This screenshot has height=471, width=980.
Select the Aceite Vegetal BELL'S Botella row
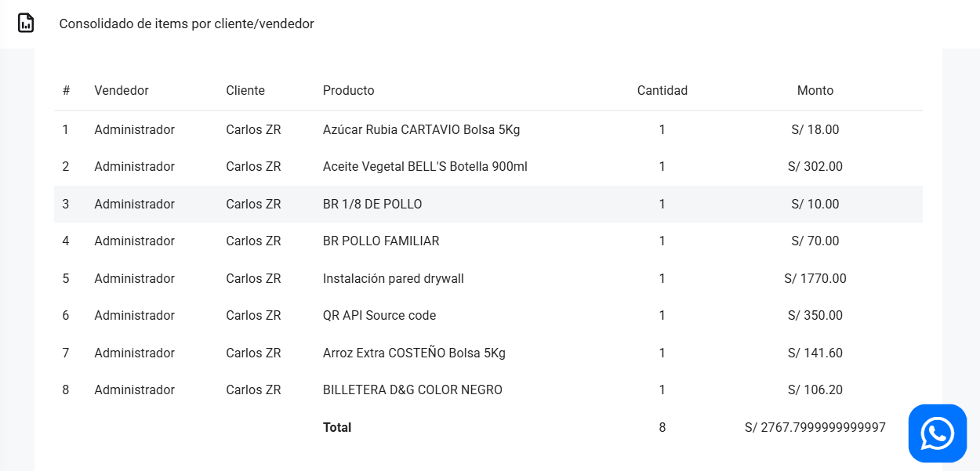(488, 166)
